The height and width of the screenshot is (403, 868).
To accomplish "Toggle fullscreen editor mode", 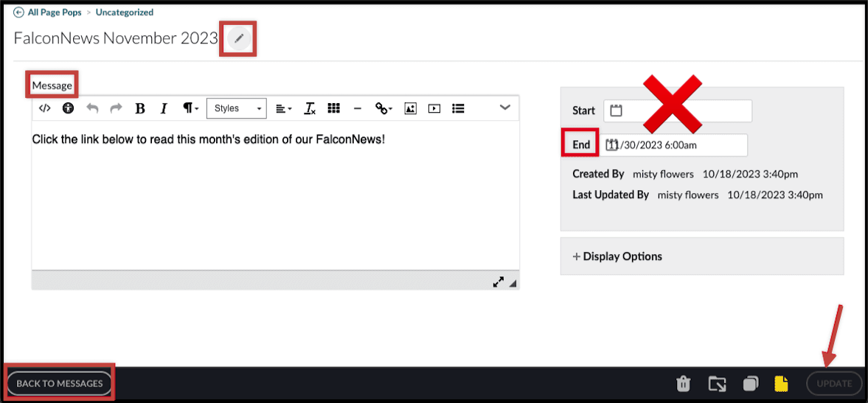I will (499, 282).
